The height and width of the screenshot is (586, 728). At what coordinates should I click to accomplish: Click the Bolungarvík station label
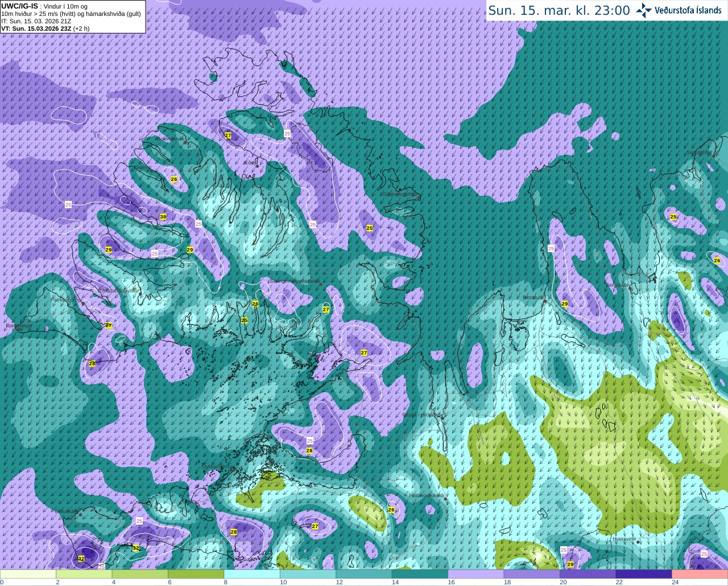(170, 138)
